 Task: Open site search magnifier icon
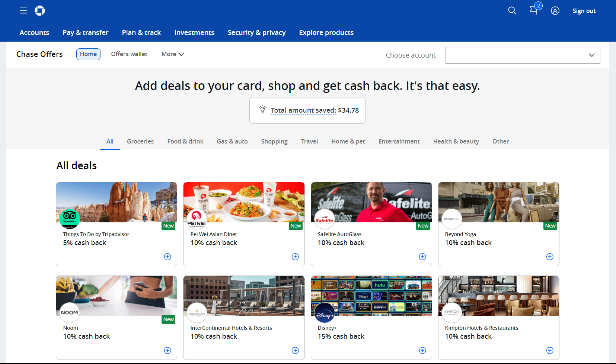point(512,11)
